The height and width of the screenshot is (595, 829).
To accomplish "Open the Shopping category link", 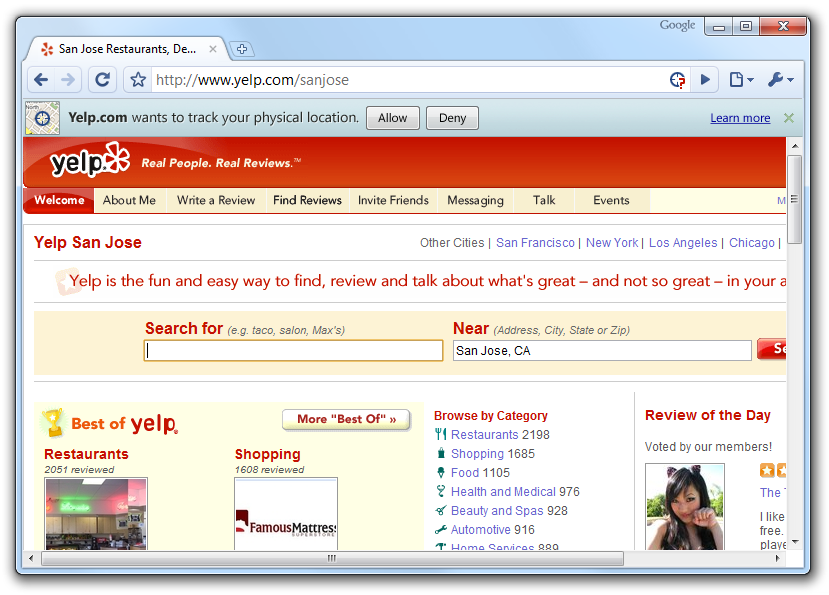I will (x=477, y=454).
